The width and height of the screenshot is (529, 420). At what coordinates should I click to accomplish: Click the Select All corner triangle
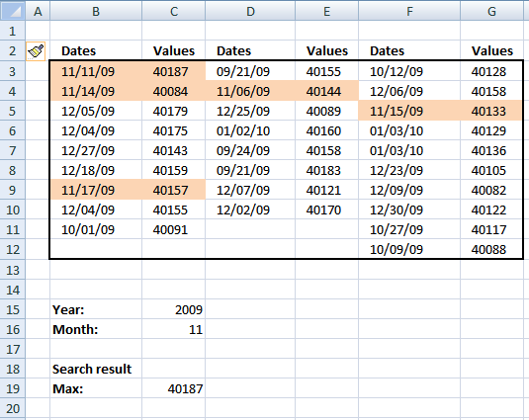(13, 11)
